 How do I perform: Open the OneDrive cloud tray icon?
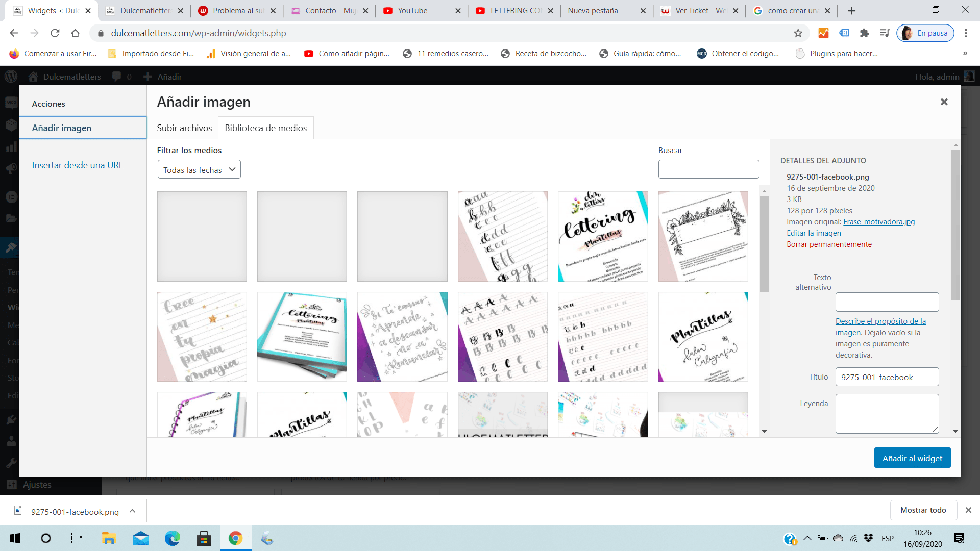(838, 538)
